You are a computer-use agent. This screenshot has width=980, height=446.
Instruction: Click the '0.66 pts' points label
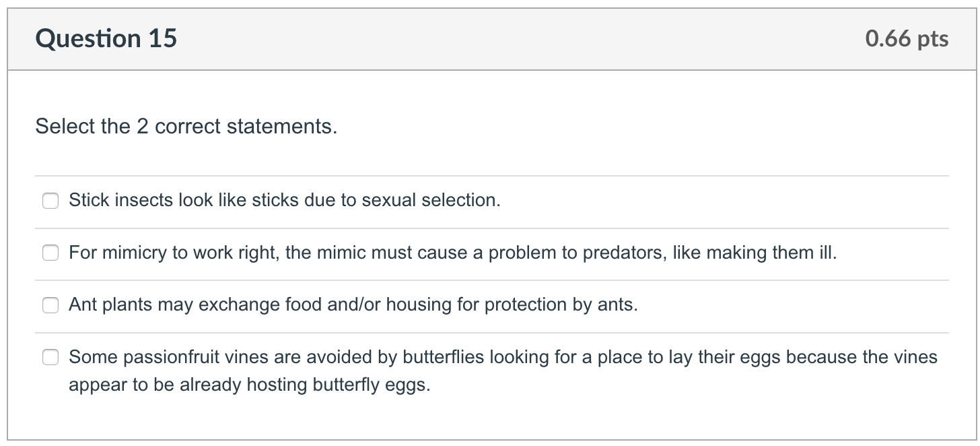click(907, 39)
